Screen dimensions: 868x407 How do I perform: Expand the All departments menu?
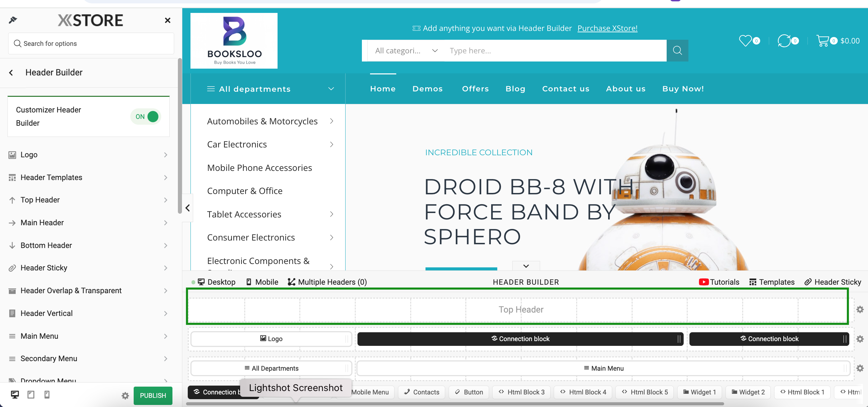[268, 89]
